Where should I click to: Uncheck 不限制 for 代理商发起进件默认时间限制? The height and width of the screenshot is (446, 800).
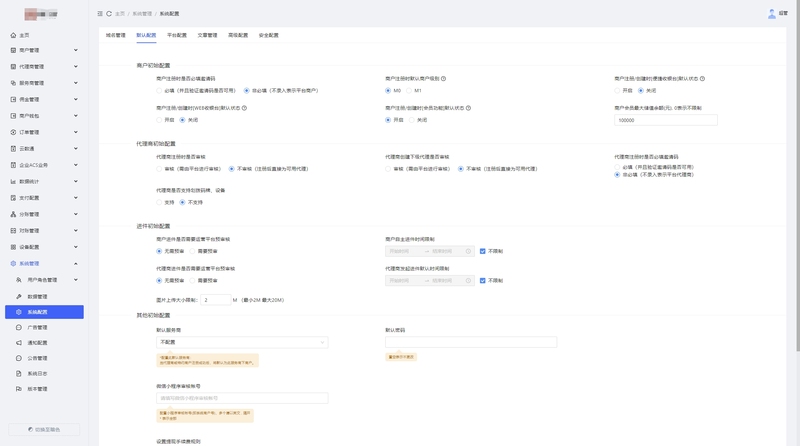(483, 281)
